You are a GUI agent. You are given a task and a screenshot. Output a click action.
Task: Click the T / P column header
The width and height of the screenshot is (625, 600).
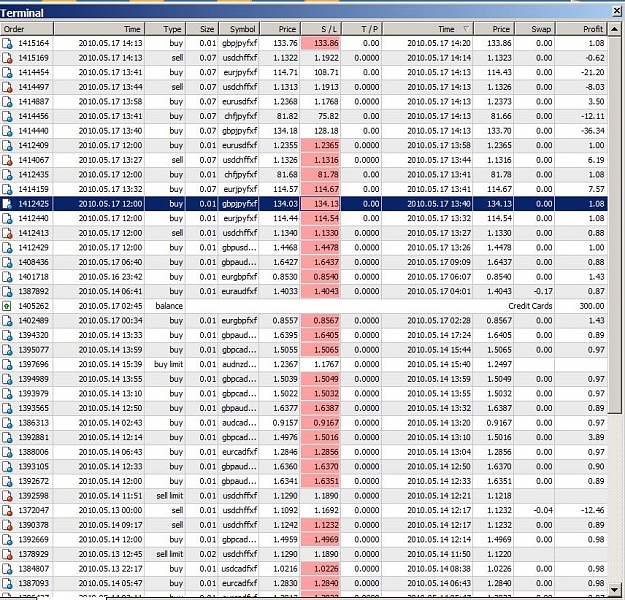(362, 29)
